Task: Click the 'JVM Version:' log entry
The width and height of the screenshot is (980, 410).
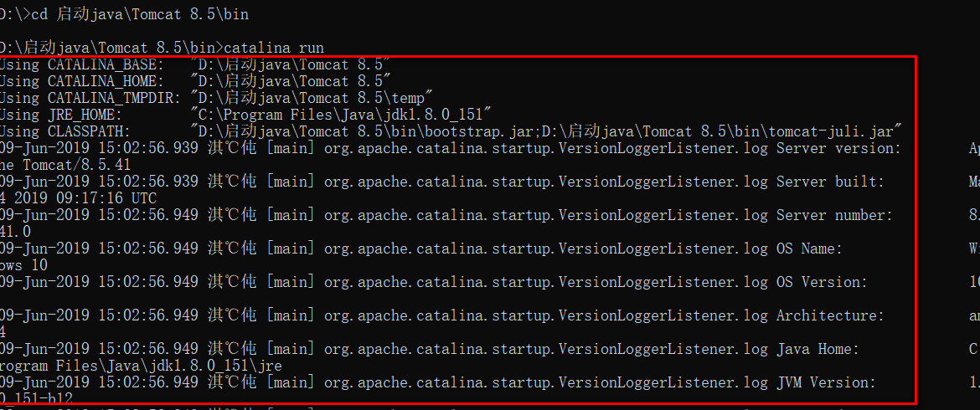Action: click(826, 382)
